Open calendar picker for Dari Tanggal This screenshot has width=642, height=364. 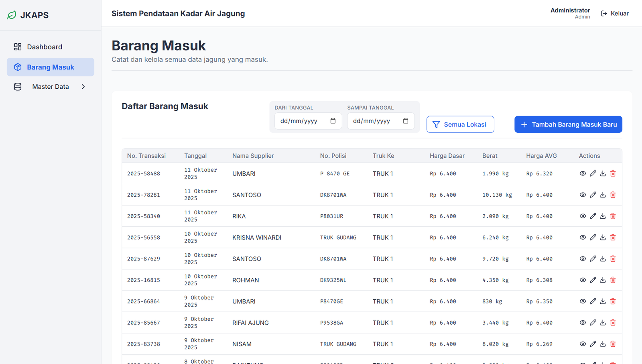click(x=333, y=121)
